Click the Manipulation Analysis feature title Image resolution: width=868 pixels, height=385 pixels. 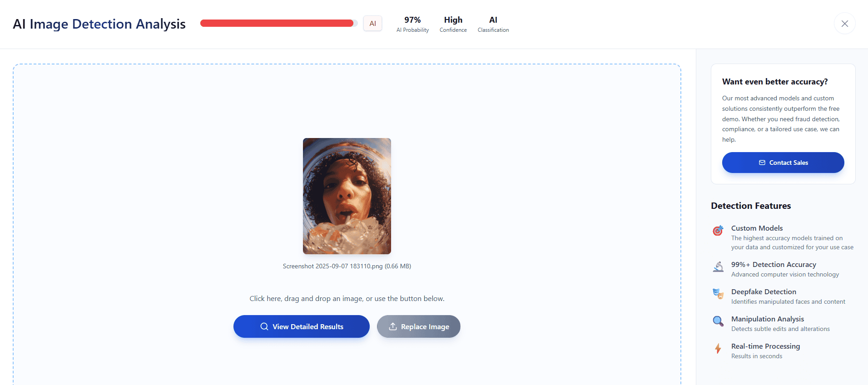pos(768,319)
